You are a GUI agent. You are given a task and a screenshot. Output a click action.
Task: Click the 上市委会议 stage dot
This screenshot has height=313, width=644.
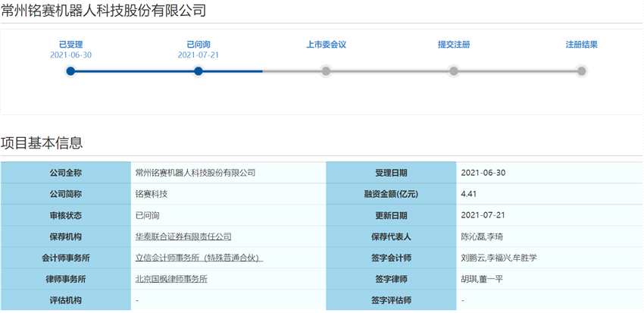point(326,71)
